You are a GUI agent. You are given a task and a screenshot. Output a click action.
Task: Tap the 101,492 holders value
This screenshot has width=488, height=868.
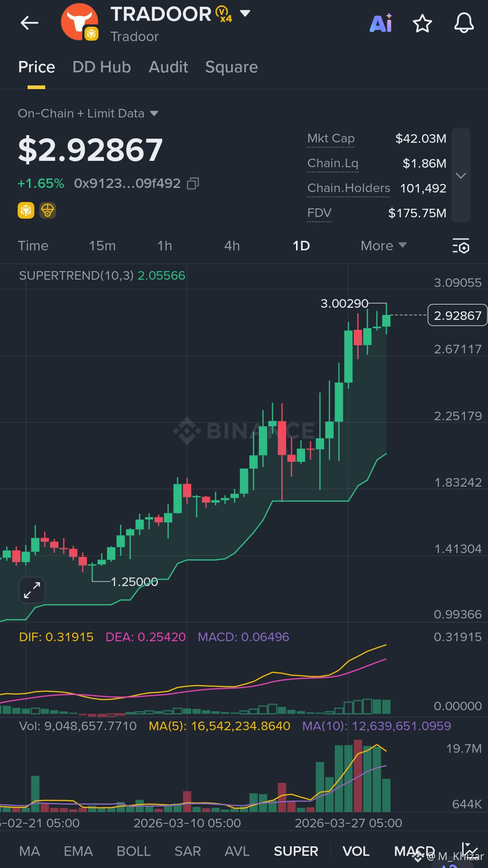pos(423,188)
